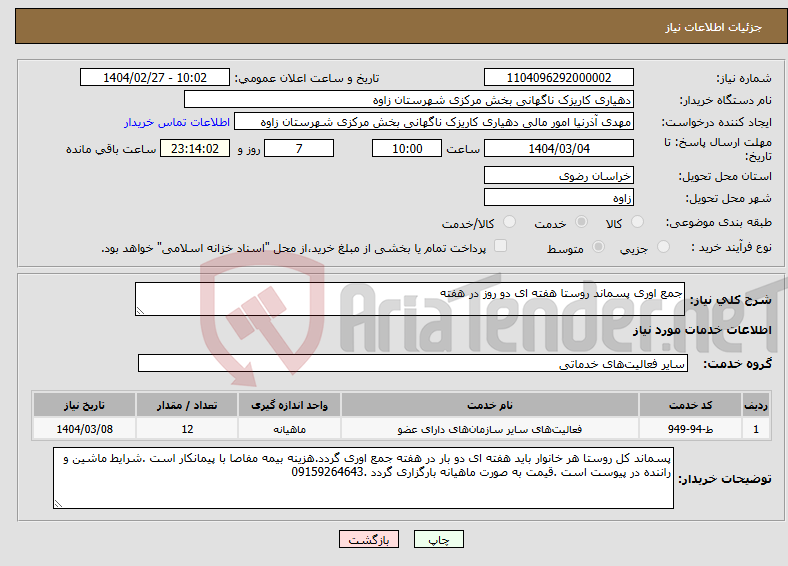Click the تاریخ نیاز column header
This screenshot has height=566, width=788.
84,405
